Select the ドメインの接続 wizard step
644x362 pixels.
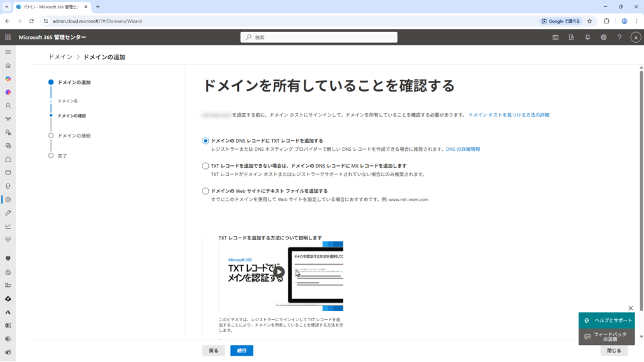(x=74, y=136)
